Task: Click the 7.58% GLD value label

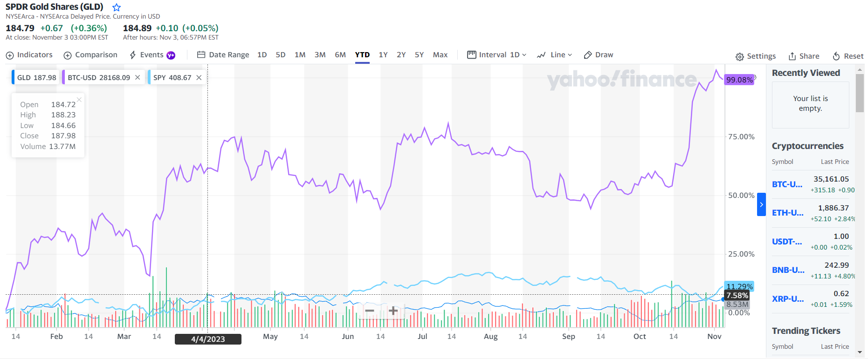Action: point(737,295)
